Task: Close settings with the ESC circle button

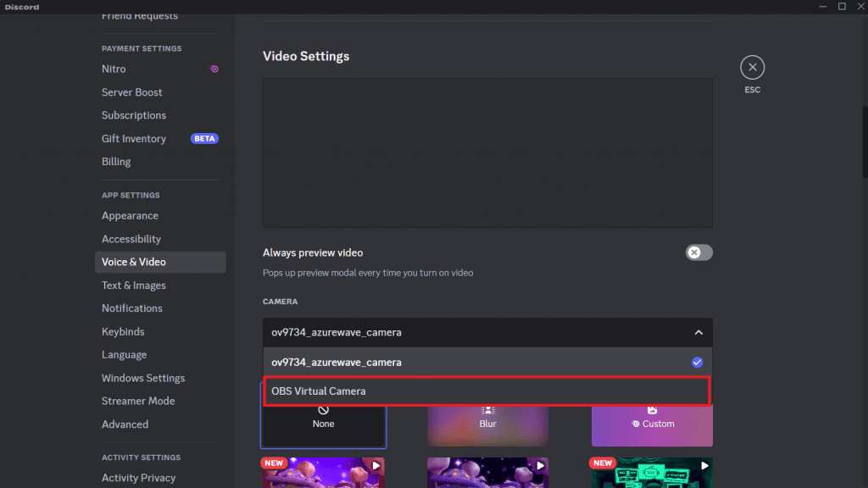Action: tap(753, 68)
